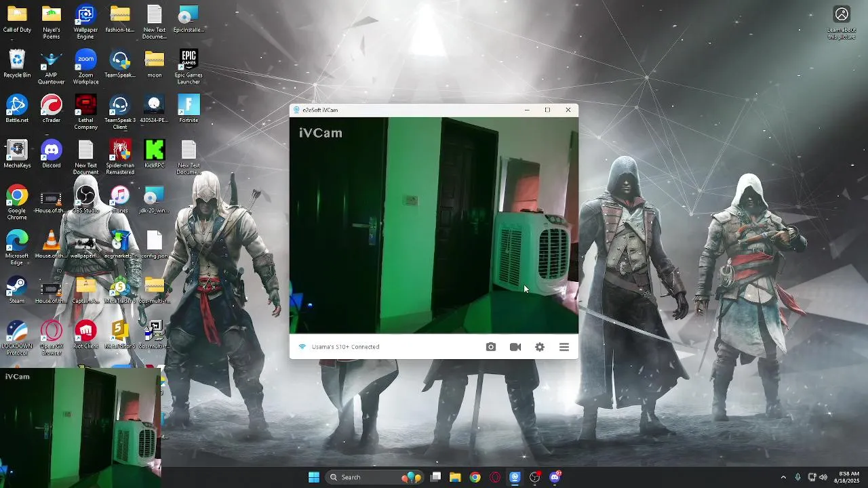The width and height of the screenshot is (868, 488).
Task: Select the MechaKeys desktop shortcut
Action: coord(17,155)
